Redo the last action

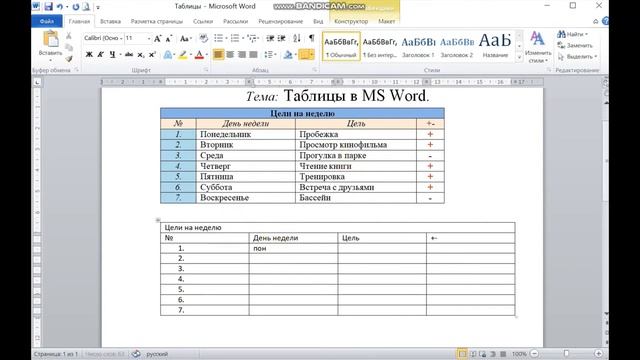(x=76, y=7)
